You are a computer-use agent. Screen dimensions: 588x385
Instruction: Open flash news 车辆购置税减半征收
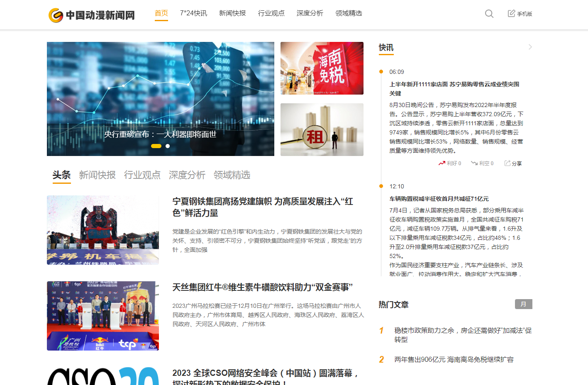(439, 199)
